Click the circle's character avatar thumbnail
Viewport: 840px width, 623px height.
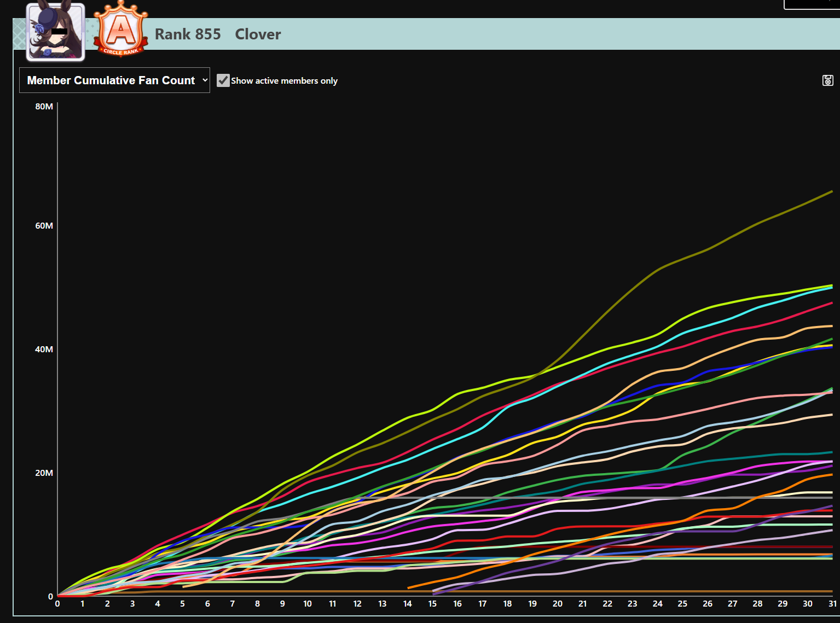coord(55,32)
